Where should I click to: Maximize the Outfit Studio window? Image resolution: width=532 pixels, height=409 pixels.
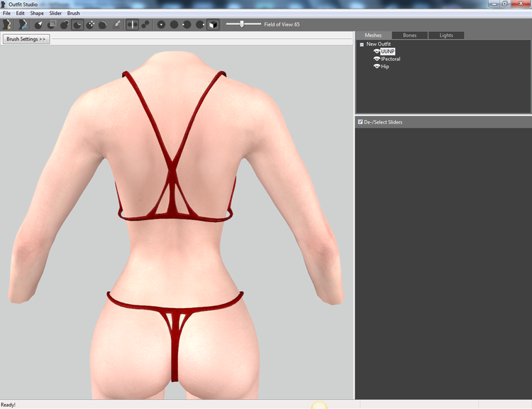[x=505, y=4]
